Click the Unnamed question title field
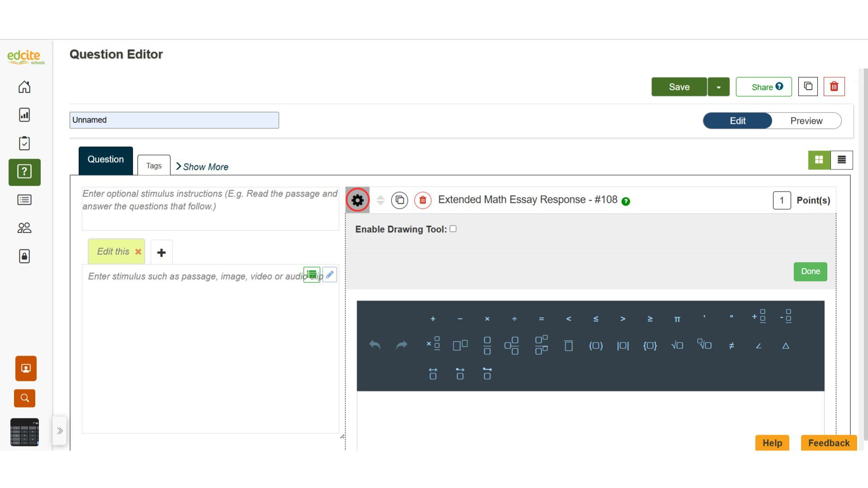868x488 pixels. point(174,120)
